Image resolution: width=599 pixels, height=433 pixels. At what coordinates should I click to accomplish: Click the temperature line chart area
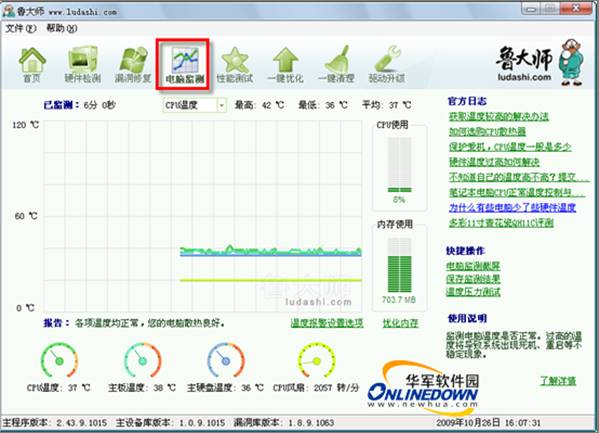202,216
